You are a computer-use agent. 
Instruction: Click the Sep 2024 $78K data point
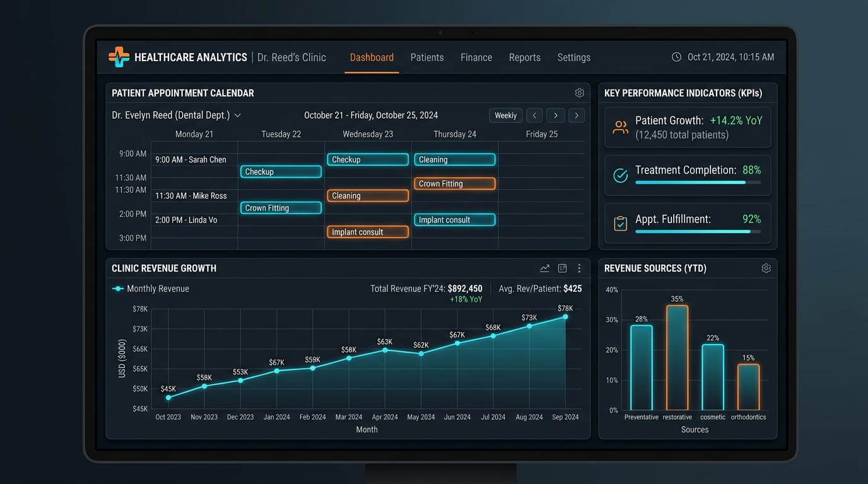click(x=565, y=317)
